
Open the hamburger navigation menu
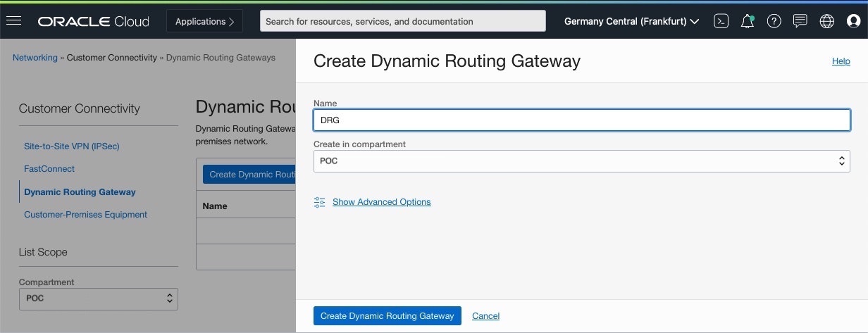(x=13, y=21)
